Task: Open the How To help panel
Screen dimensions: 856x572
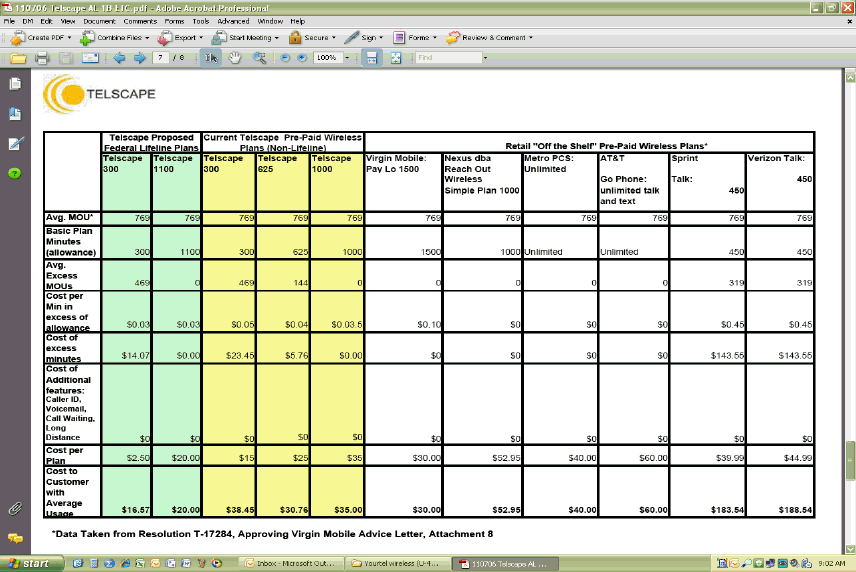Action: [x=15, y=174]
